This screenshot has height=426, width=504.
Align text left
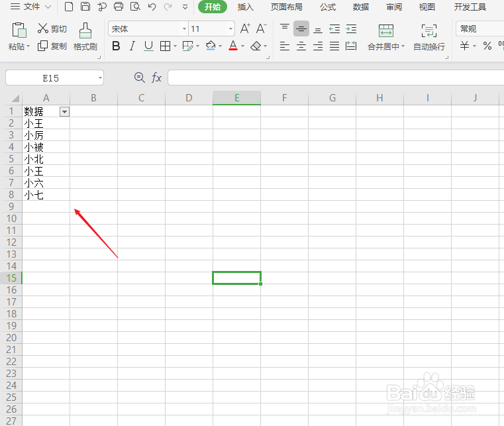tap(285, 46)
